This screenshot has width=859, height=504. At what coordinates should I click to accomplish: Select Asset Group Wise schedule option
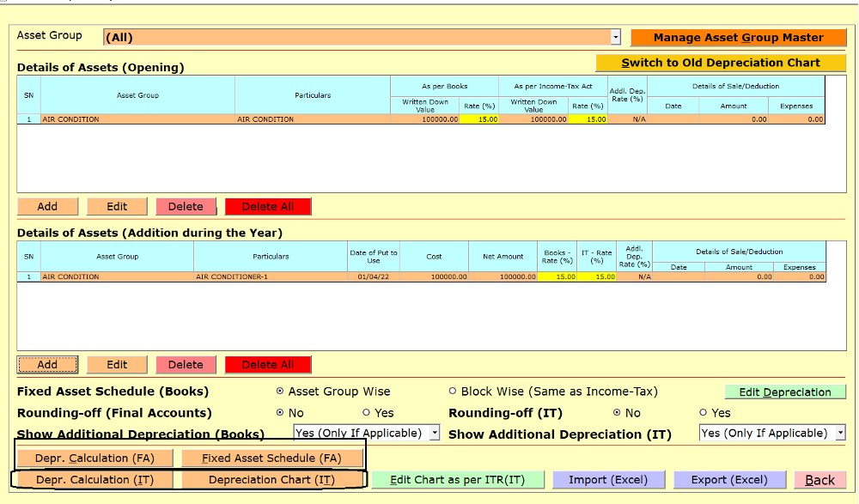point(280,392)
